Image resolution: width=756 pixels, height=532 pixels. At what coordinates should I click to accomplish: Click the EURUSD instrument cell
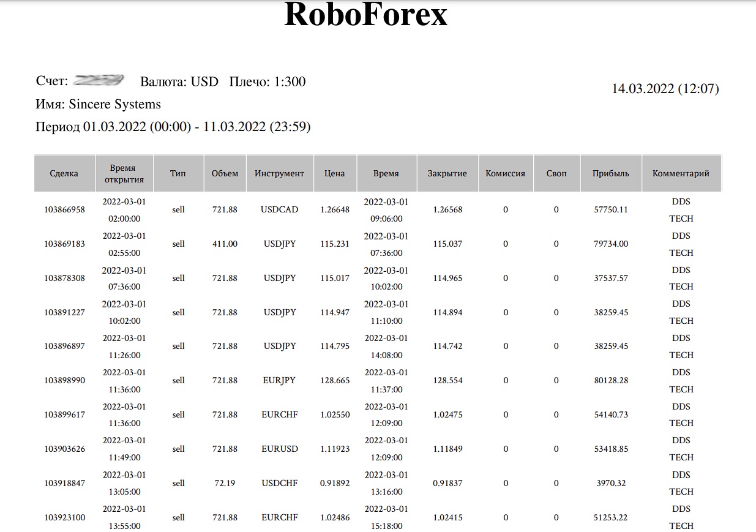pos(279,449)
